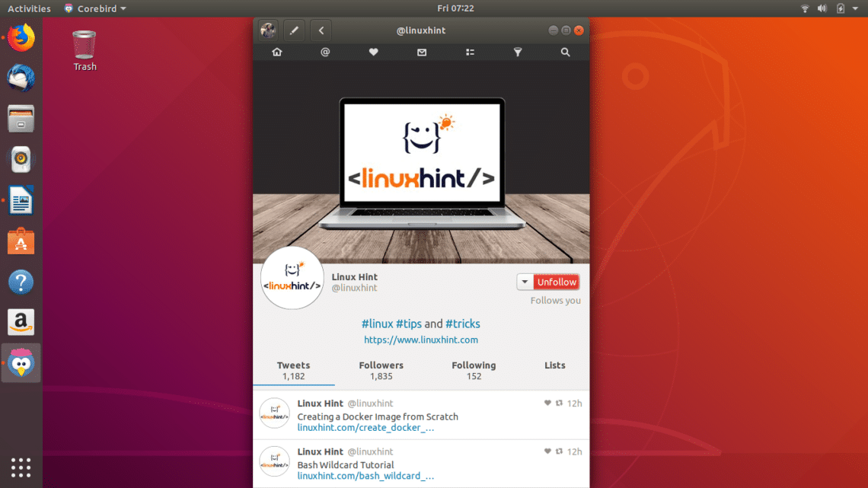Open the Favorites view
868x488 pixels.
pyautogui.click(x=373, y=52)
